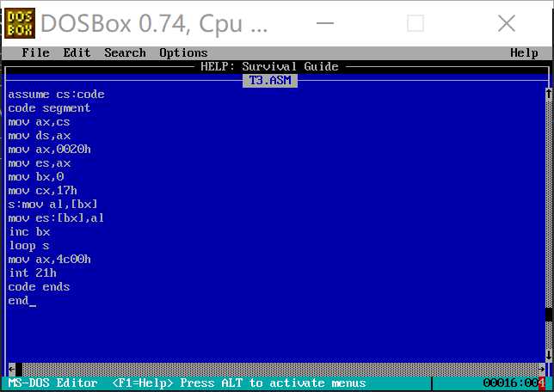Open the Edit menu
This screenshot has height=392, width=554.
(x=77, y=52)
